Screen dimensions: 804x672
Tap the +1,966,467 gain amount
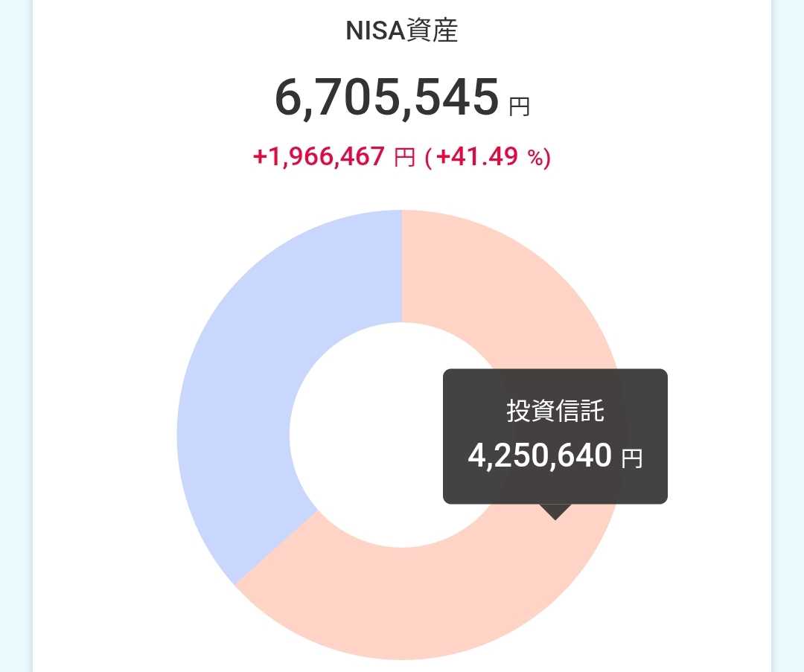tap(319, 157)
